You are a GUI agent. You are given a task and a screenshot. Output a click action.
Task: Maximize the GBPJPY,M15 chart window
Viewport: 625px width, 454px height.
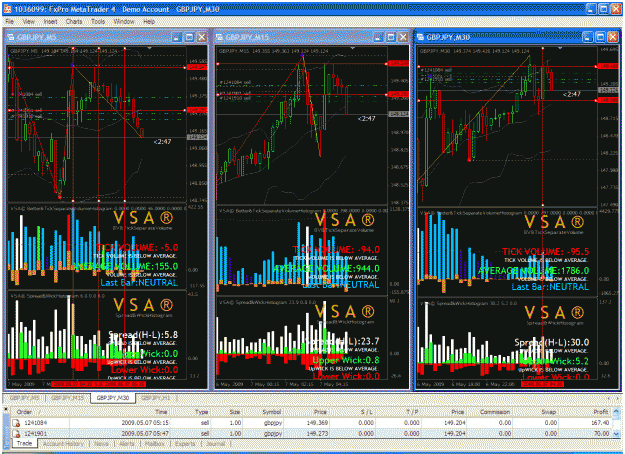click(391, 37)
